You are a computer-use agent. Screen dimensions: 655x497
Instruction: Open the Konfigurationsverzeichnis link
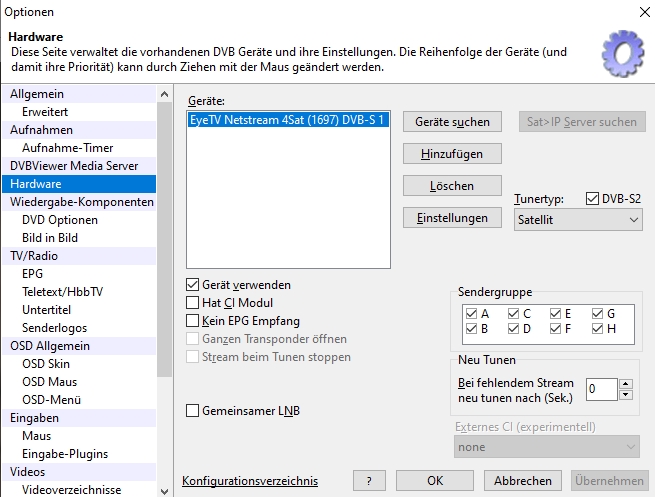tap(250, 481)
